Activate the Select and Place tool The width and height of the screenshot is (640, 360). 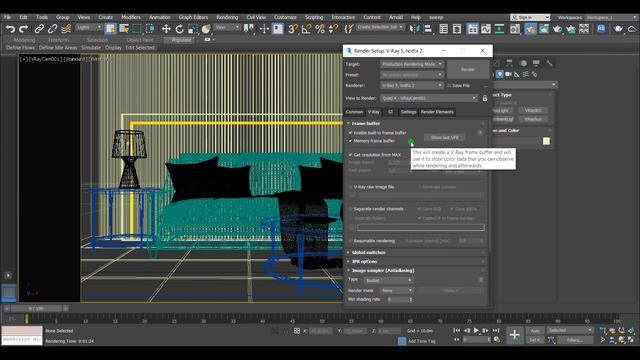(x=206, y=29)
